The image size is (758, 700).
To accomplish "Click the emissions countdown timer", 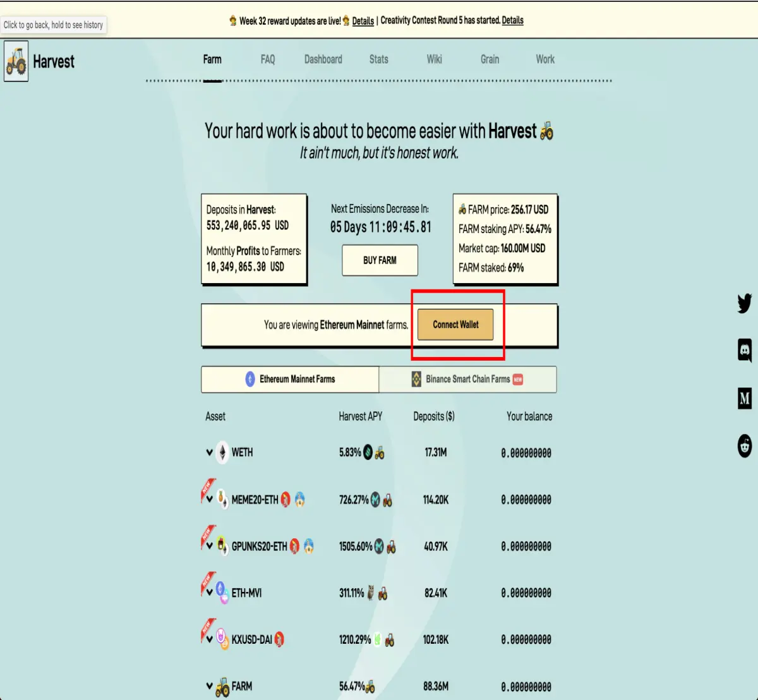I will click(381, 227).
